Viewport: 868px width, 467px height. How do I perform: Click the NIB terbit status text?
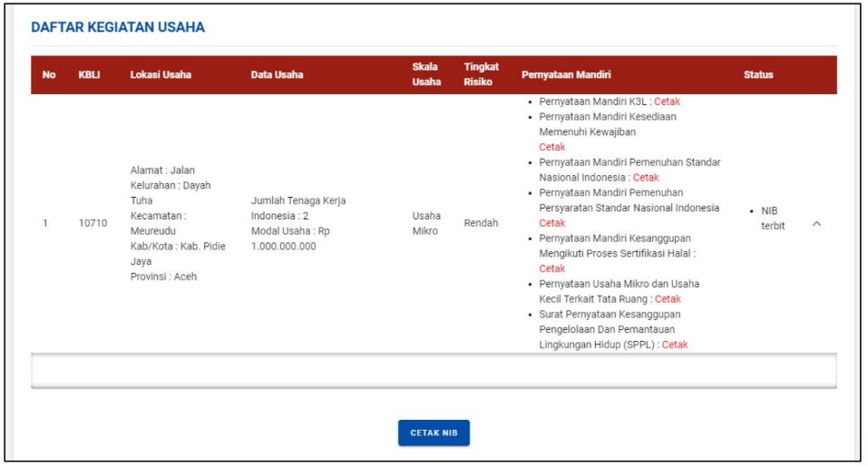click(772, 218)
